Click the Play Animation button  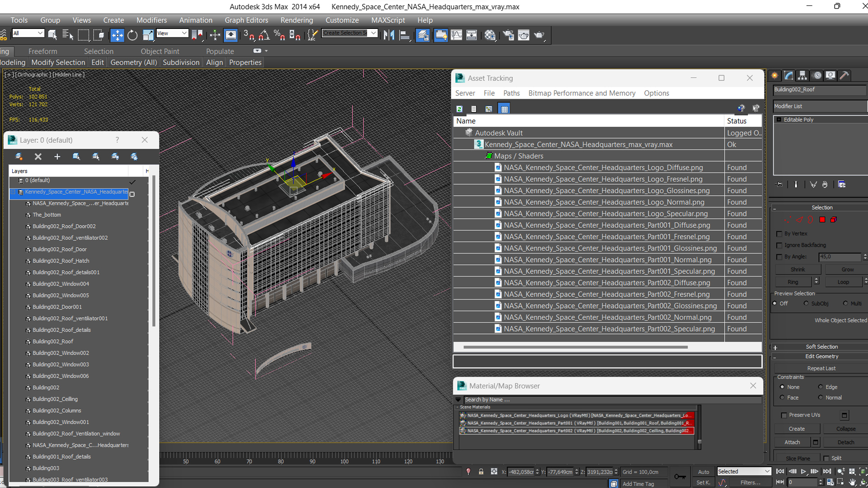803,471
